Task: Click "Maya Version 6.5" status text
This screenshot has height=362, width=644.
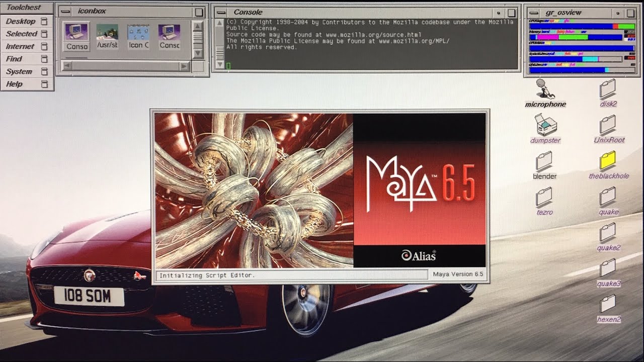Action: (x=458, y=274)
